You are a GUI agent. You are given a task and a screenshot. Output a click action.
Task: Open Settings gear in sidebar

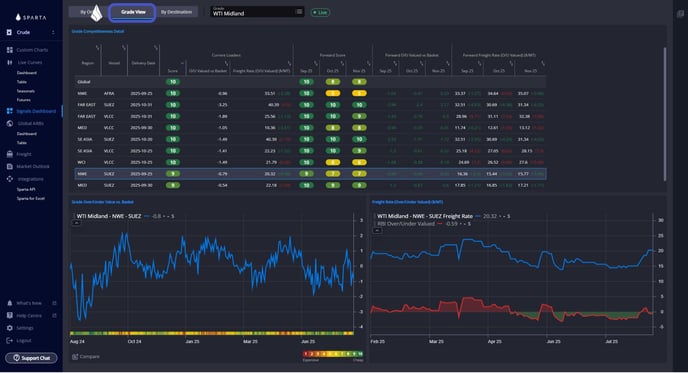[x=10, y=328]
